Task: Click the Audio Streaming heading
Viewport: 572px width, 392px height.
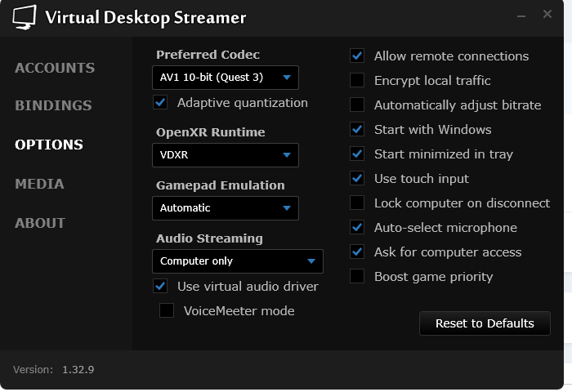Action: click(x=209, y=238)
